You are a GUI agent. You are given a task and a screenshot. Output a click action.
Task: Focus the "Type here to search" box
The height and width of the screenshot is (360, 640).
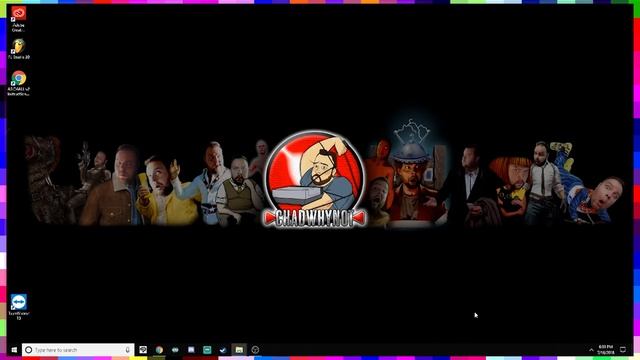tap(78, 350)
